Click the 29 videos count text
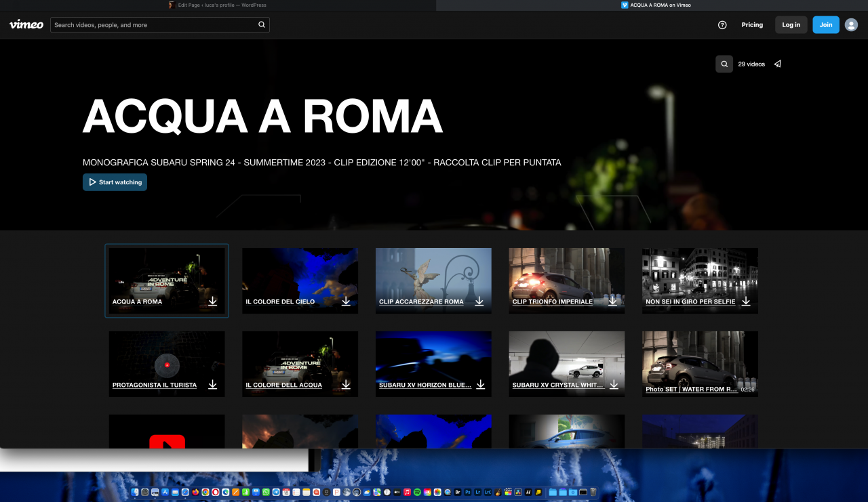This screenshot has height=502, width=868. click(751, 64)
